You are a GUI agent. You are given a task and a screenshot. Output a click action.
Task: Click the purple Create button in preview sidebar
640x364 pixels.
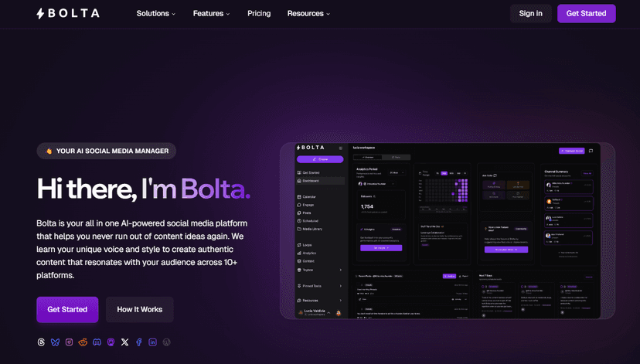pos(320,159)
